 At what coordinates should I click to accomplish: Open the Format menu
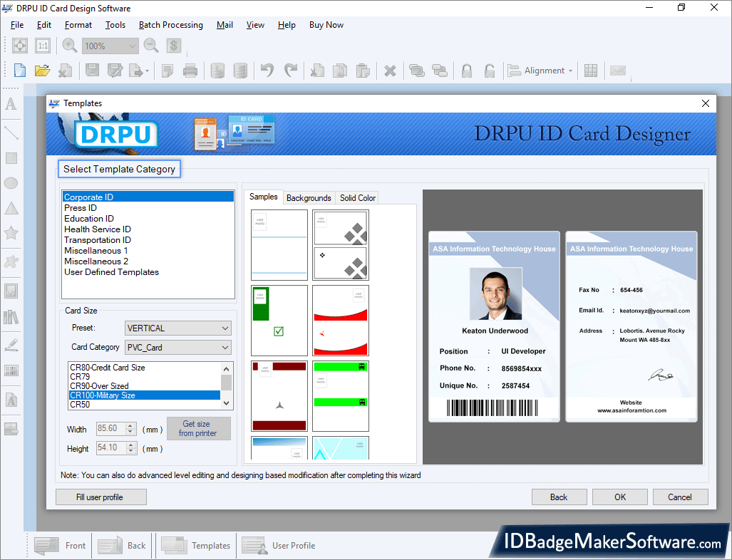78,25
